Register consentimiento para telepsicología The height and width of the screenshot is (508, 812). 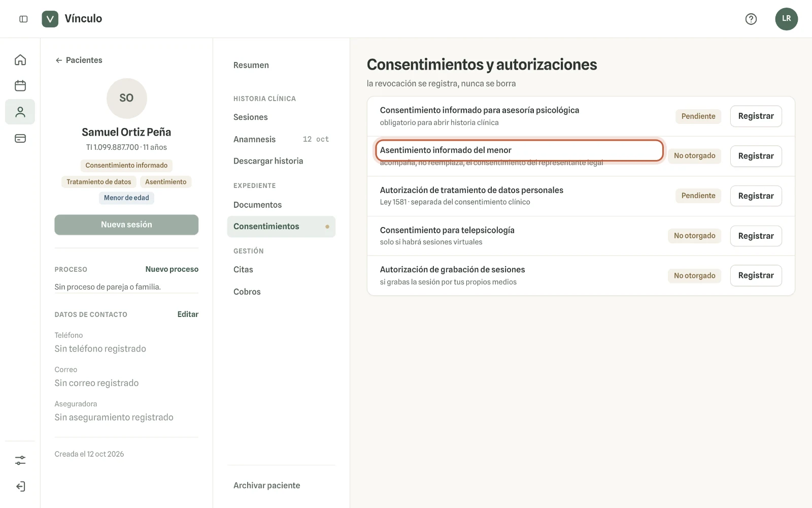coord(756,236)
